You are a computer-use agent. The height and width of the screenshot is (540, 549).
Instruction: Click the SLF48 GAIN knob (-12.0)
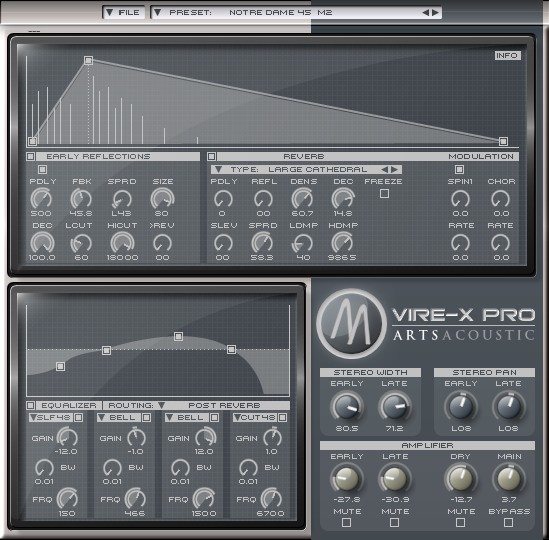point(67,437)
